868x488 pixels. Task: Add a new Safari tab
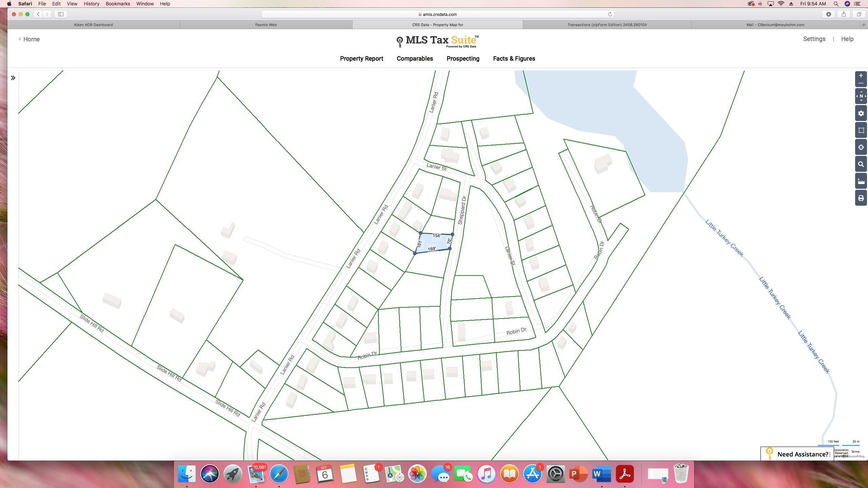[864, 25]
